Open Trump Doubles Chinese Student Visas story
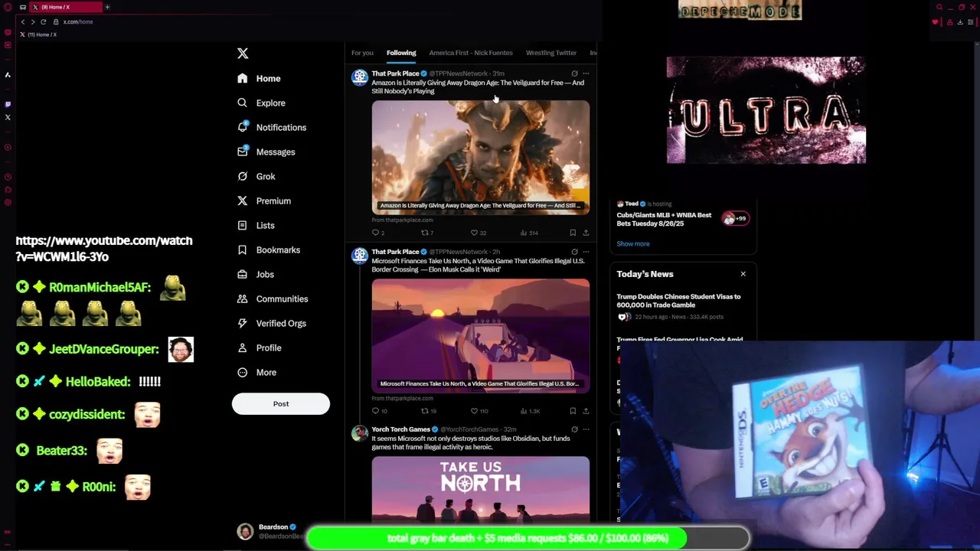This screenshot has height=551, width=980. pyautogui.click(x=678, y=300)
